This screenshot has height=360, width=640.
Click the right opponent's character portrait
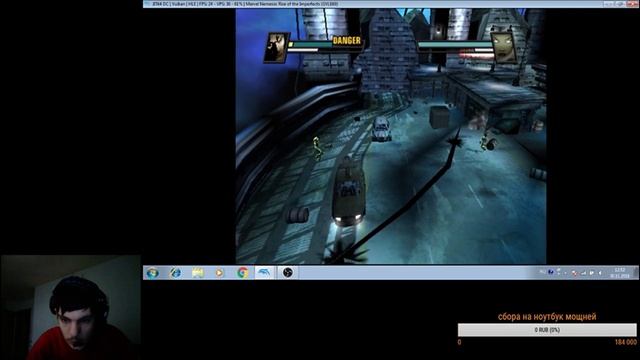tap(504, 48)
